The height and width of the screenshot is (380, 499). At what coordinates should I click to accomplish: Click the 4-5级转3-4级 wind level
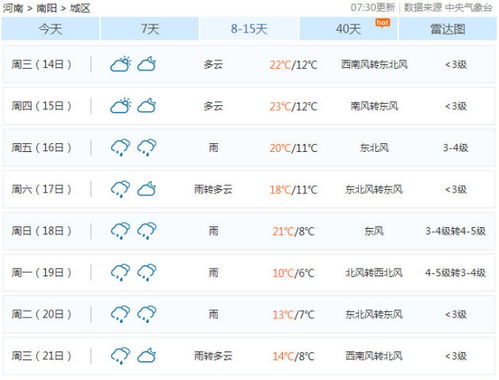coord(455,272)
